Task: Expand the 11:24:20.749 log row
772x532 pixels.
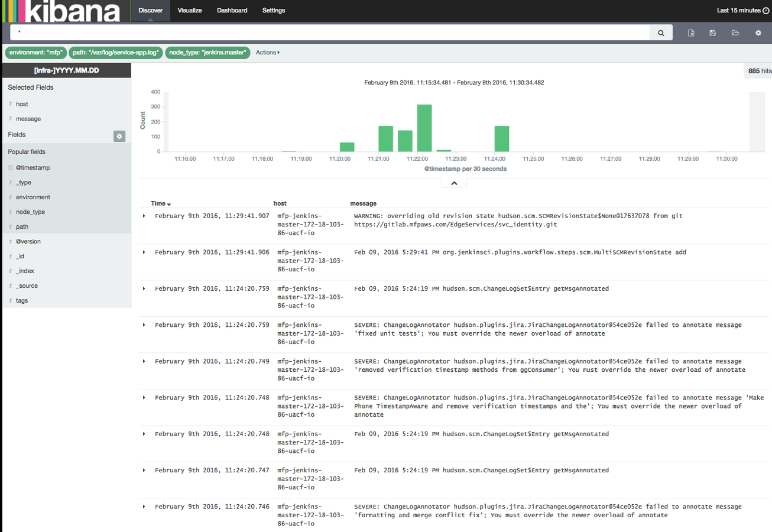Action: 144,361
